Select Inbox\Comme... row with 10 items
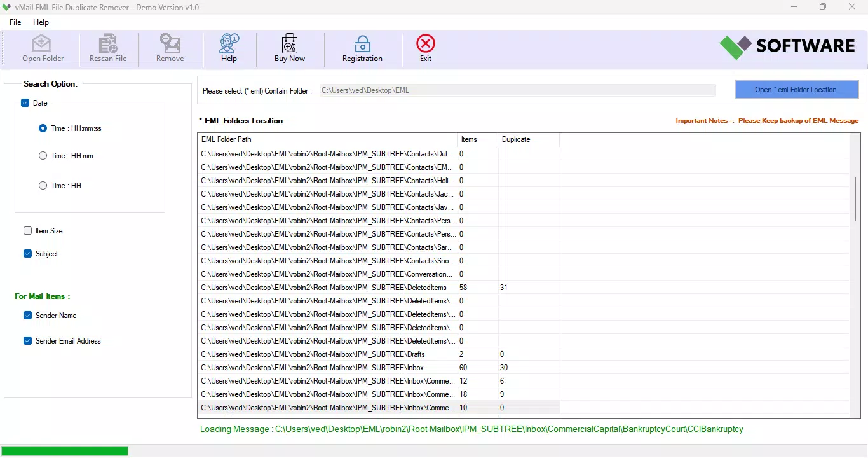This screenshot has height=458, width=868. [379, 408]
